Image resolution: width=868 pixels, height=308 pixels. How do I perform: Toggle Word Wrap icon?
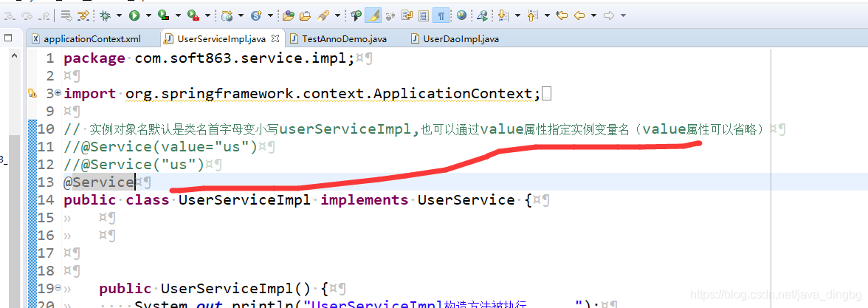coord(407,16)
